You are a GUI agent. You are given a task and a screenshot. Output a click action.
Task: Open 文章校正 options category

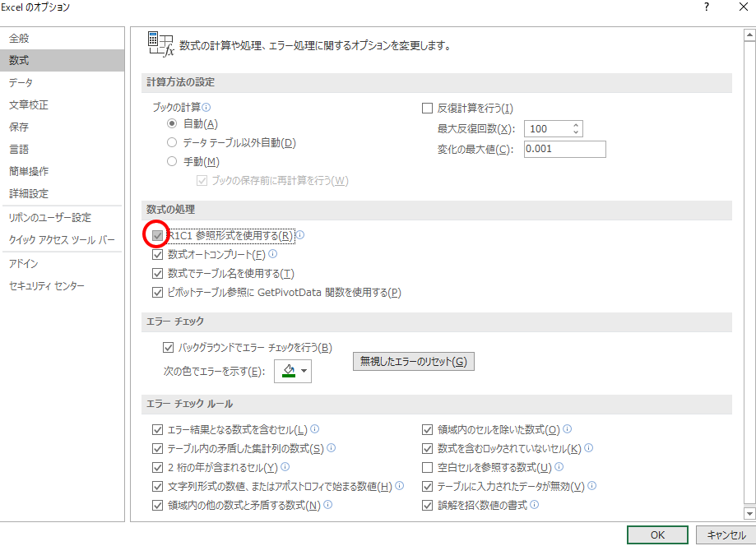(x=63, y=104)
